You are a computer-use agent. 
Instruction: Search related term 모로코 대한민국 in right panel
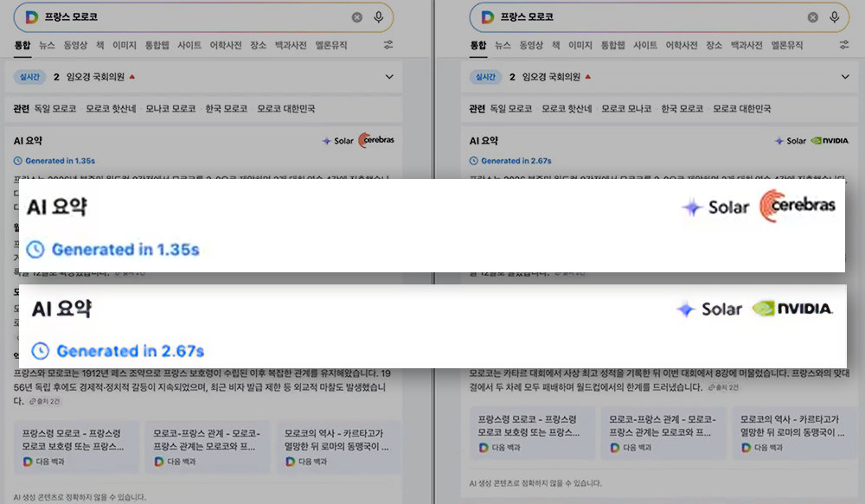(741, 109)
